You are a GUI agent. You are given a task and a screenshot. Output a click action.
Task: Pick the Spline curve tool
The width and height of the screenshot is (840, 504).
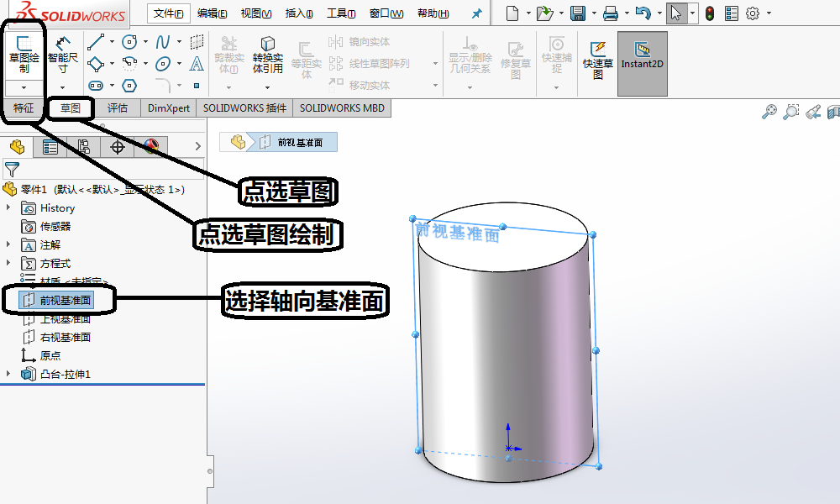click(x=163, y=42)
